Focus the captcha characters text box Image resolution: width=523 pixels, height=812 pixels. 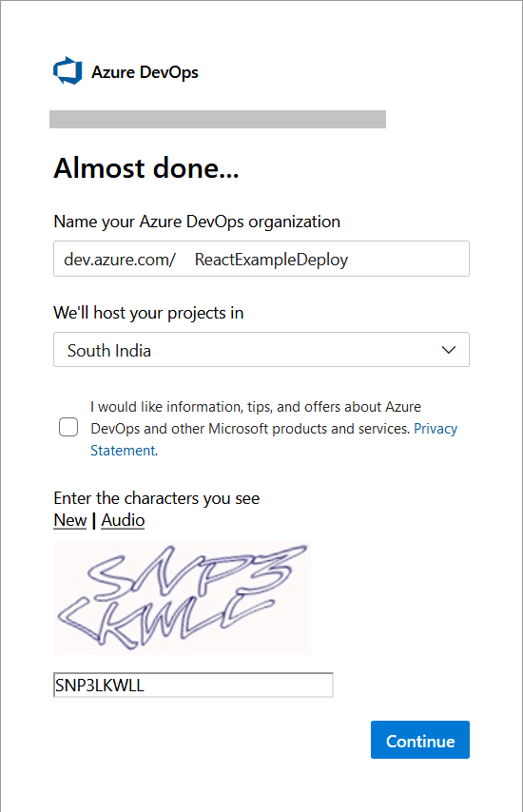[193, 686]
